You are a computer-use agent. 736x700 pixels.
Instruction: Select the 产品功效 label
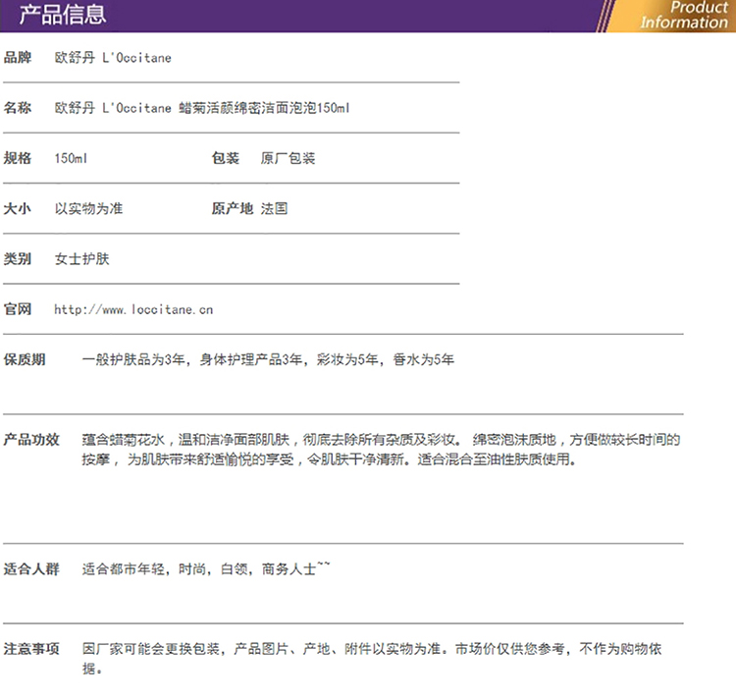pyautogui.click(x=31, y=440)
